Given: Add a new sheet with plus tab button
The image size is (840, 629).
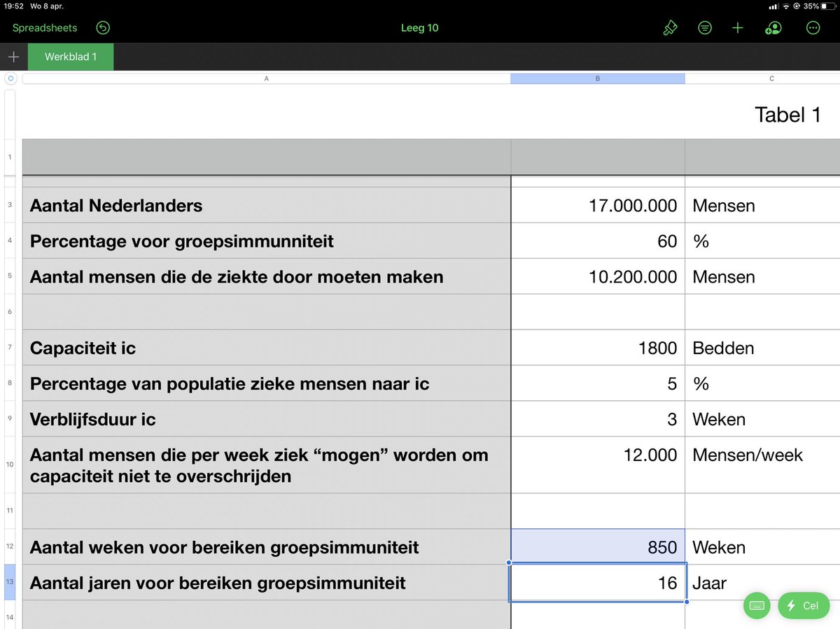Looking at the screenshot, I should click(13, 57).
